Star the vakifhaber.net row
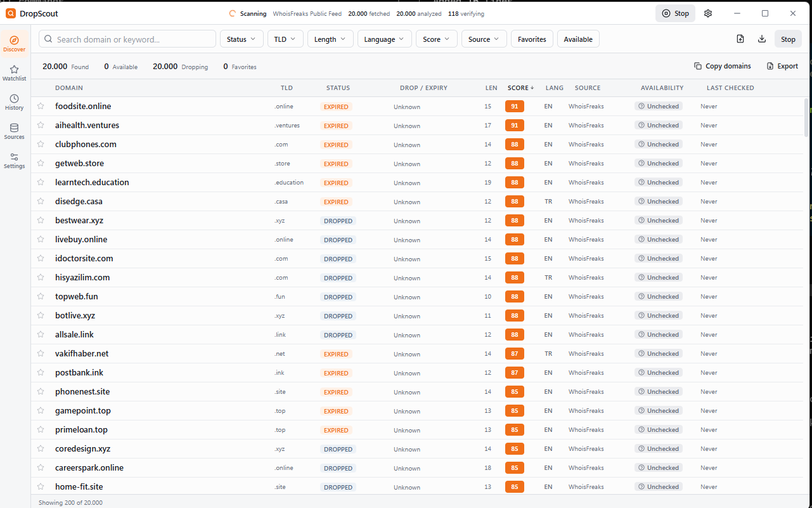Image resolution: width=812 pixels, height=508 pixels. (41, 354)
